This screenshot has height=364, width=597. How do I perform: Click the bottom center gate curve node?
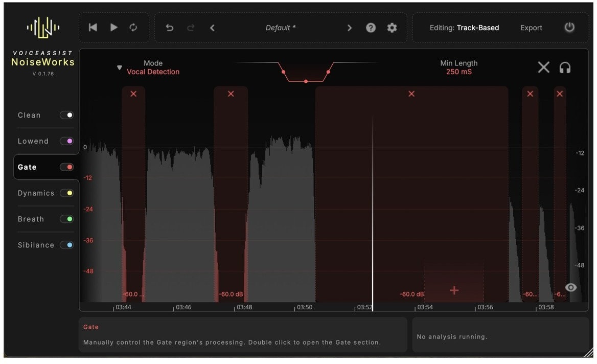point(306,81)
